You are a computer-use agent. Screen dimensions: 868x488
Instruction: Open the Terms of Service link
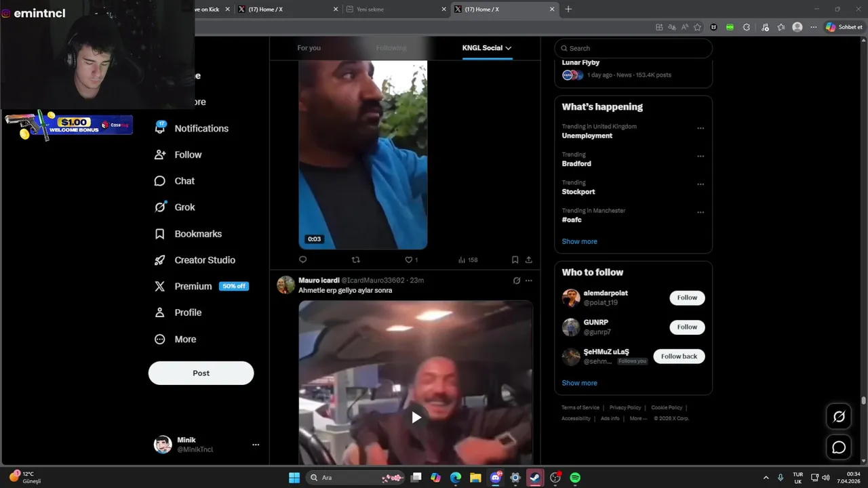[580, 407]
